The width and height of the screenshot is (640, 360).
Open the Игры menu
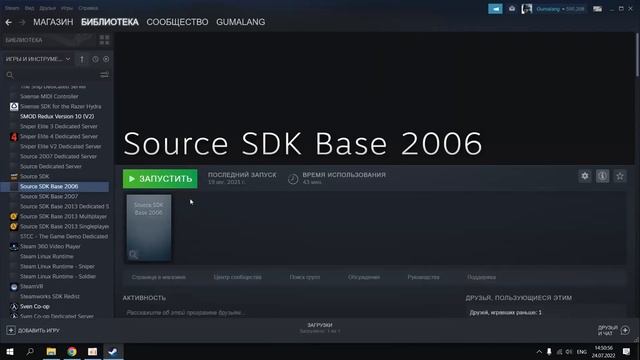point(67,8)
